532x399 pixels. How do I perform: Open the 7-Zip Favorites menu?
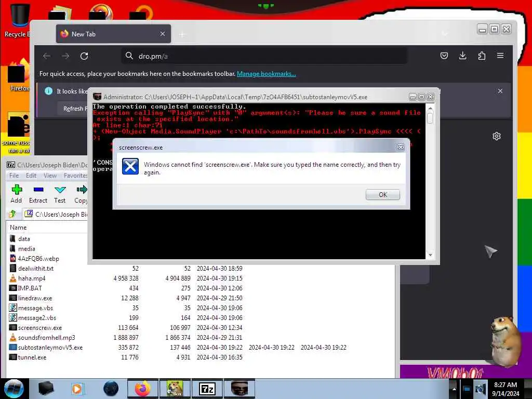coord(75,176)
